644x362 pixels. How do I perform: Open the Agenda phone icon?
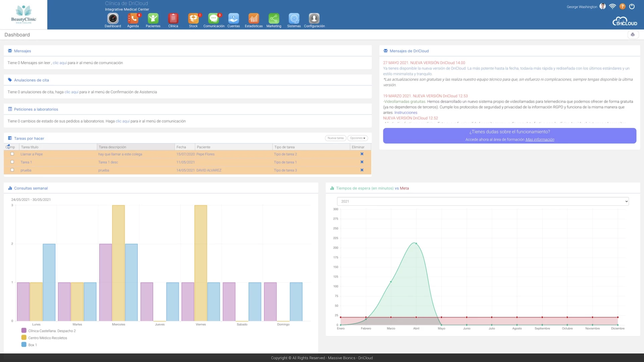(133, 18)
